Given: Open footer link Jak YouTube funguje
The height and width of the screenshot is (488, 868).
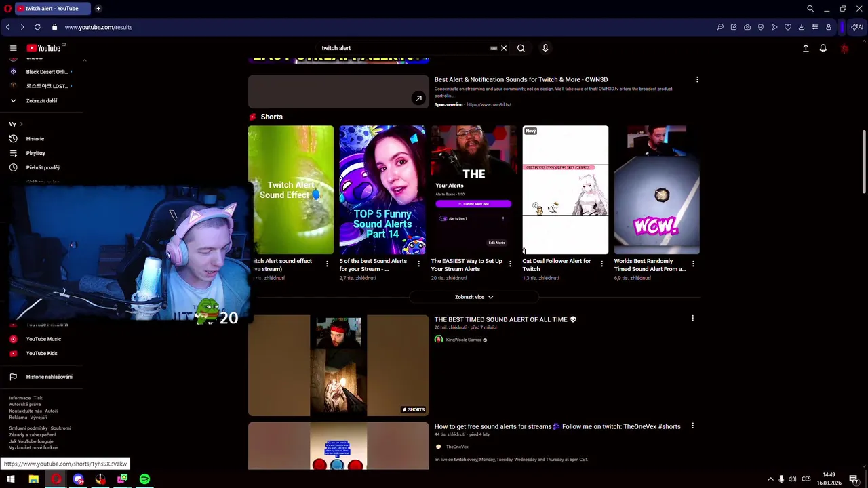Looking at the screenshot, I should click(31, 441).
